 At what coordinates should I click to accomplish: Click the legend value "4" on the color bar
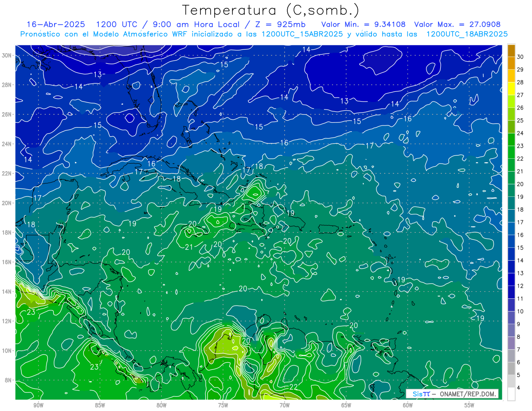tap(519, 388)
